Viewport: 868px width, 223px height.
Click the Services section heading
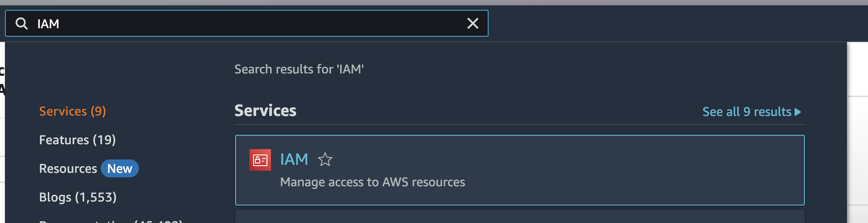click(265, 111)
